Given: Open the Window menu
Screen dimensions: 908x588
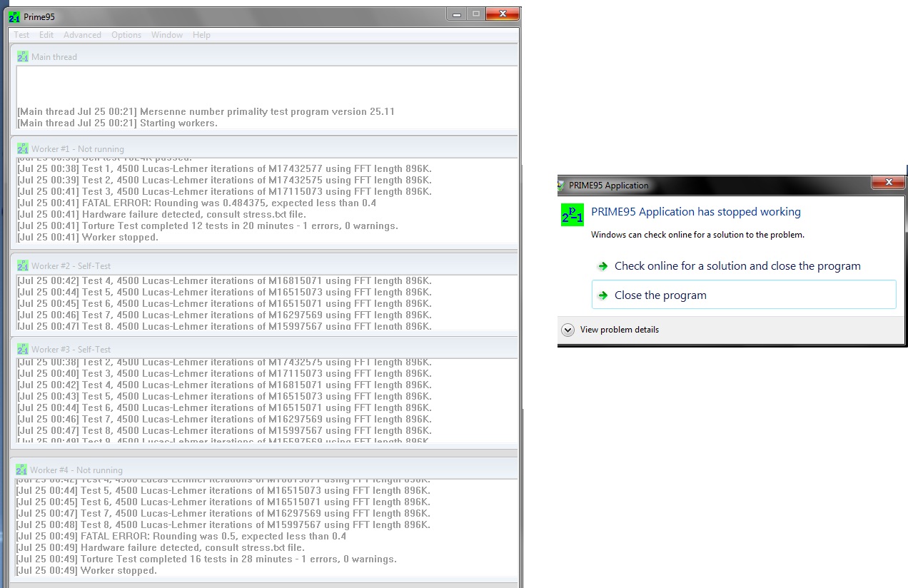Looking at the screenshot, I should point(167,35).
